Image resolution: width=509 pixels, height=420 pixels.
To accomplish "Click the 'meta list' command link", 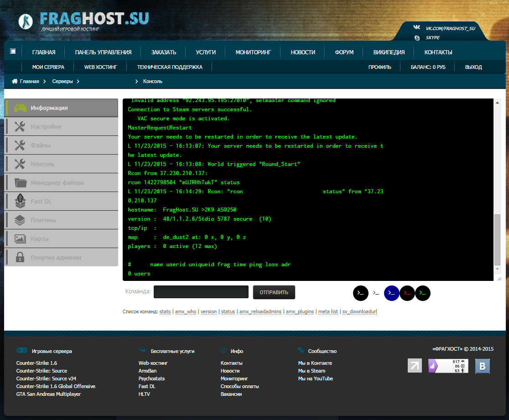I will pyautogui.click(x=328, y=311).
